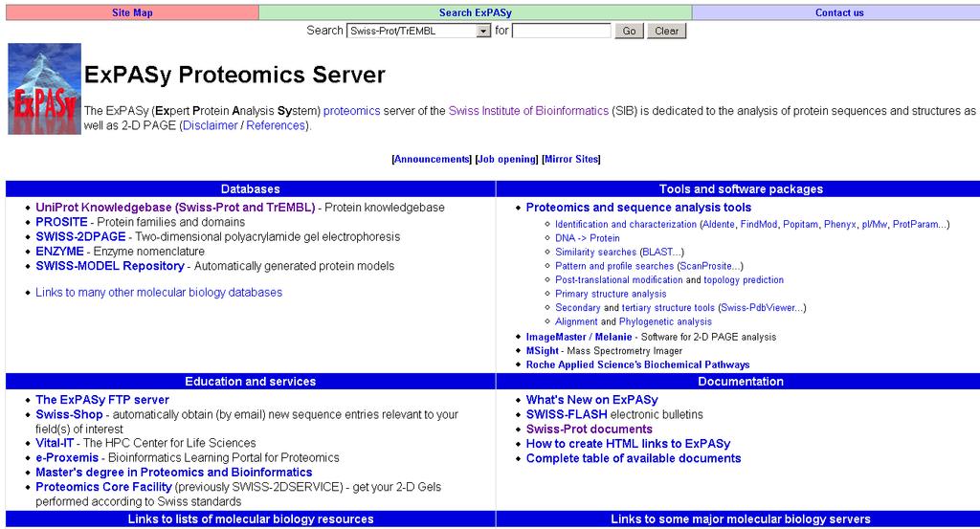Viewport: 980px width, 529px height.
Task: Open the Swiss-Prot/TrEMBL search database dropdown
Action: click(419, 31)
